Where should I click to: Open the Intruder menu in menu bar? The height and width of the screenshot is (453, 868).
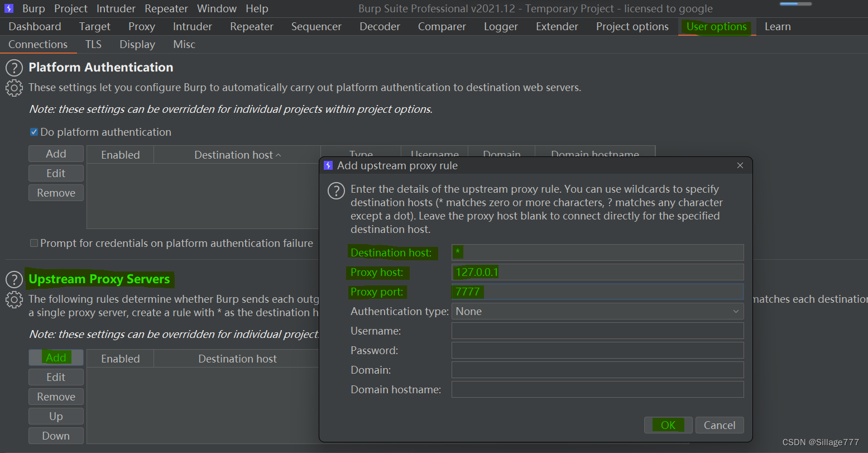(x=116, y=8)
